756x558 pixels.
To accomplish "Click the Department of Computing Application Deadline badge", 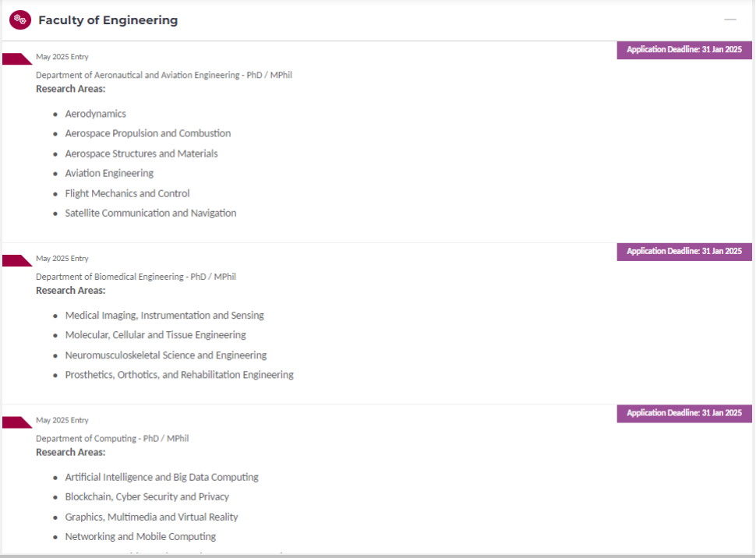I will [684, 413].
